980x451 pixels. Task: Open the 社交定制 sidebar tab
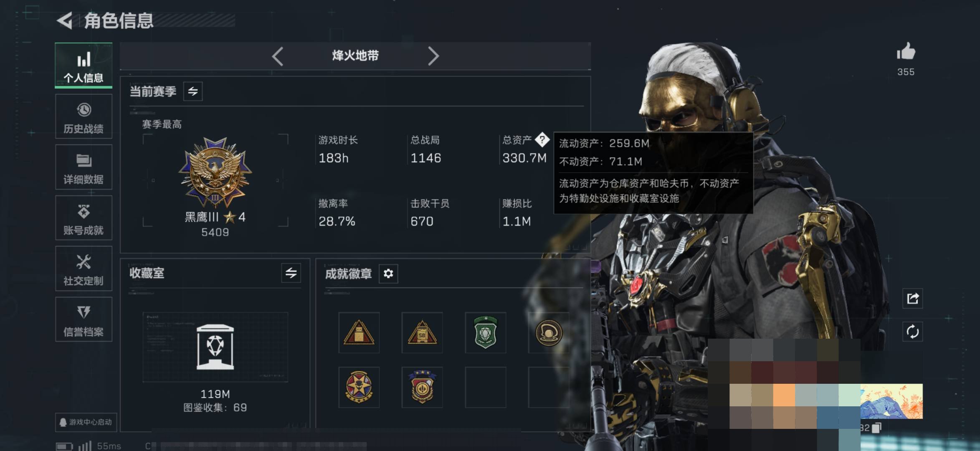coord(84,269)
